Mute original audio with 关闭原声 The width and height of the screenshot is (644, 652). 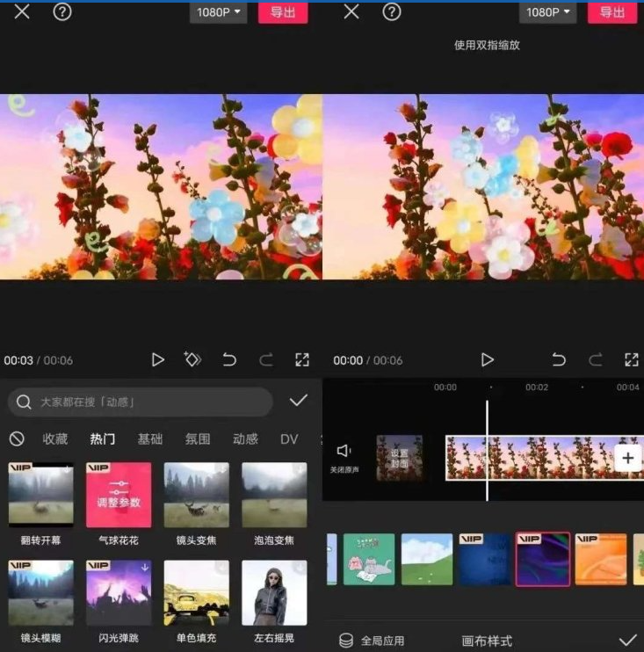pos(344,457)
